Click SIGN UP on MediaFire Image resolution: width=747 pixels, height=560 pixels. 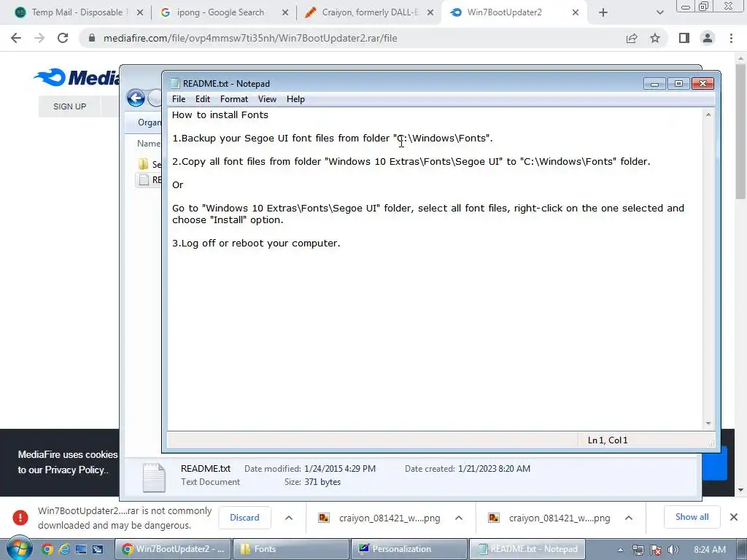pos(69,106)
